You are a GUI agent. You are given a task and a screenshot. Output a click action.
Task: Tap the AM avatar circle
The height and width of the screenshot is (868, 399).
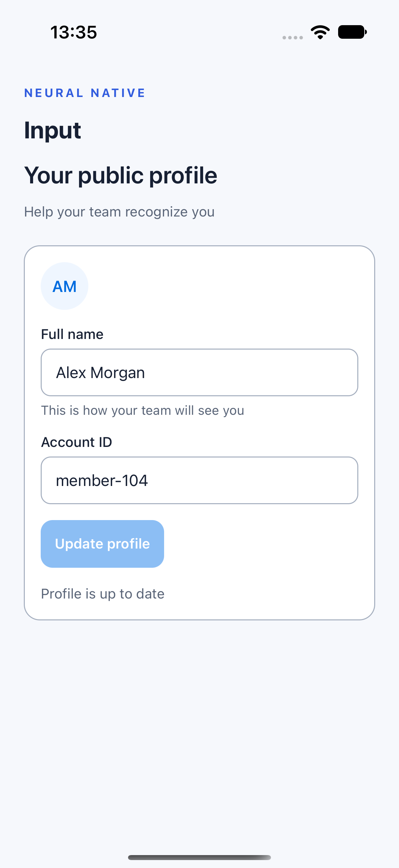64,286
